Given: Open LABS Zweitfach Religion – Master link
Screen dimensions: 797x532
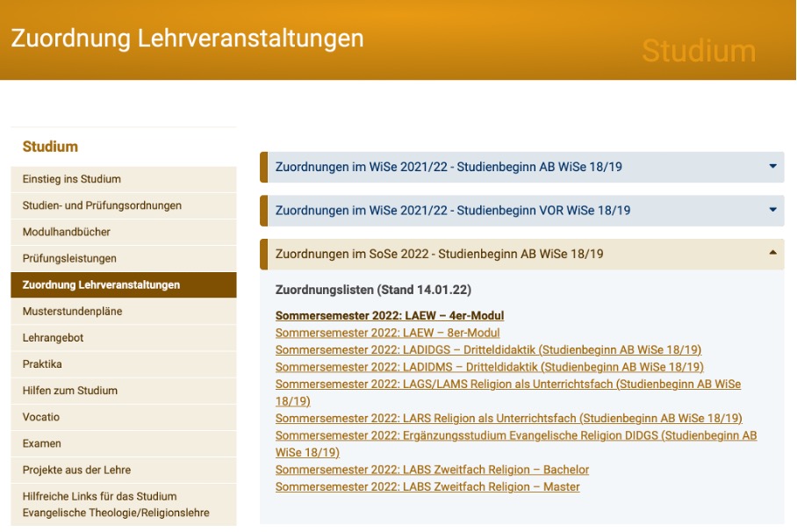Looking at the screenshot, I should [427, 486].
